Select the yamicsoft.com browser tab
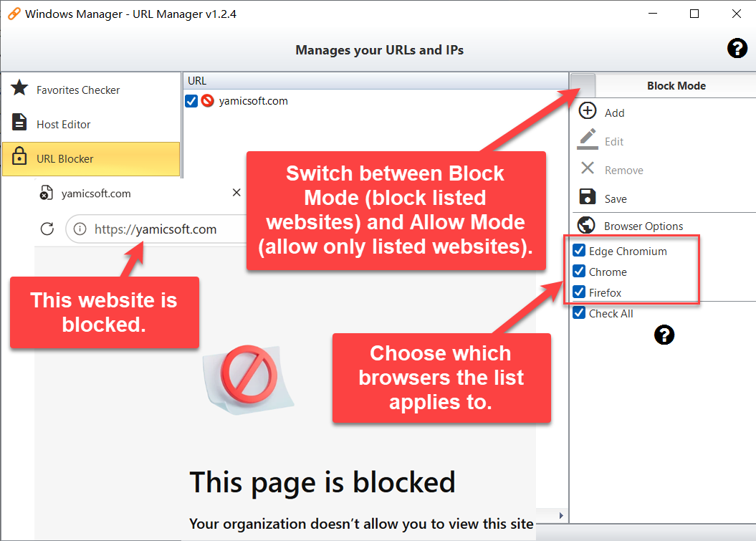Viewport: 756px width, 541px height. [140, 193]
